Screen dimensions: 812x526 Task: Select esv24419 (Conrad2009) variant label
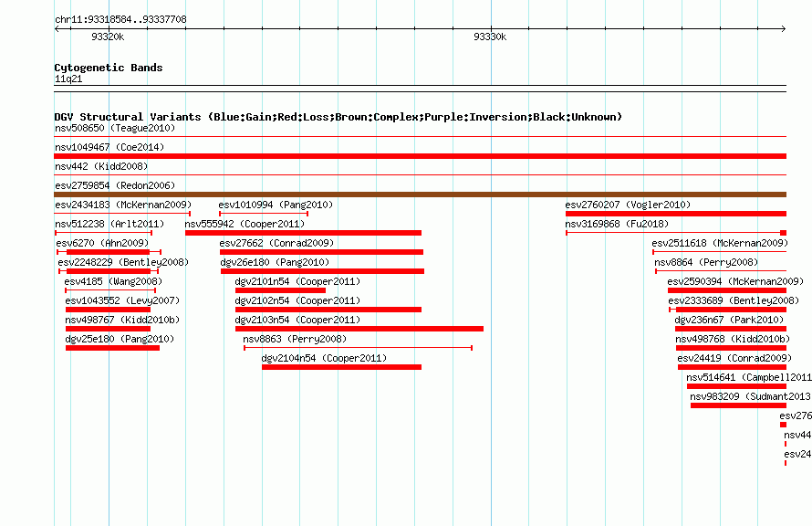click(734, 358)
